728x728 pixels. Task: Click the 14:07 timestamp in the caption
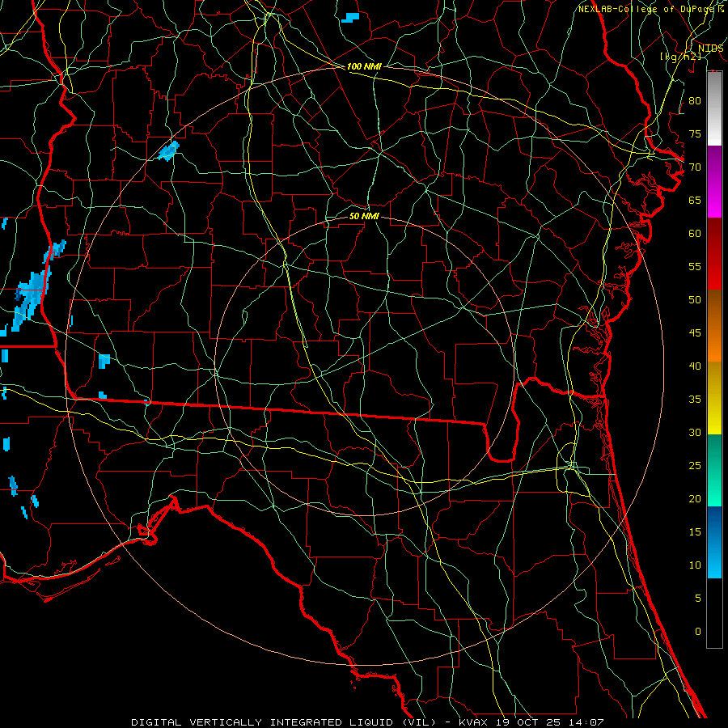tap(587, 722)
